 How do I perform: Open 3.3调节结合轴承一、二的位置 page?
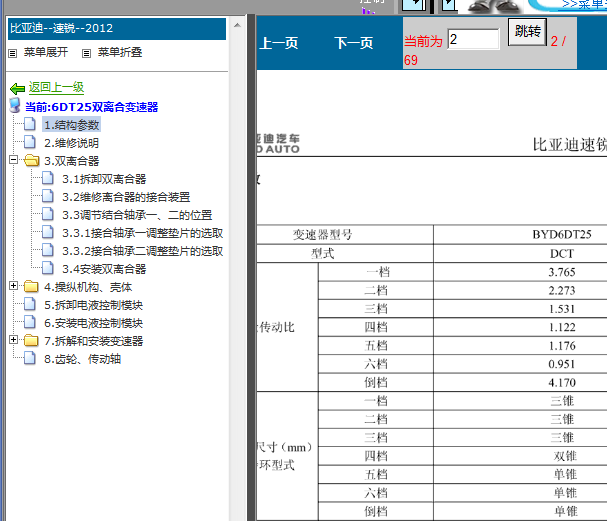point(137,215)
